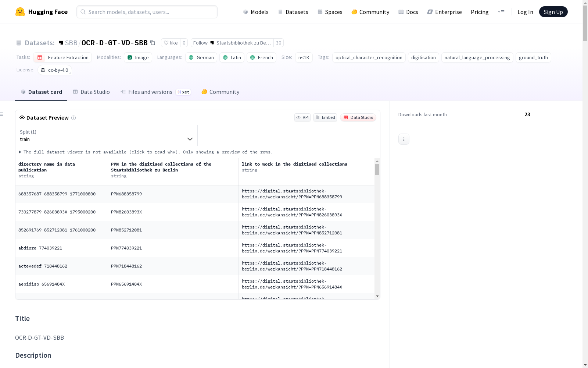The image size is (588, 368).
Task: Open Enterprise in the top navigation
Action: 445,12
